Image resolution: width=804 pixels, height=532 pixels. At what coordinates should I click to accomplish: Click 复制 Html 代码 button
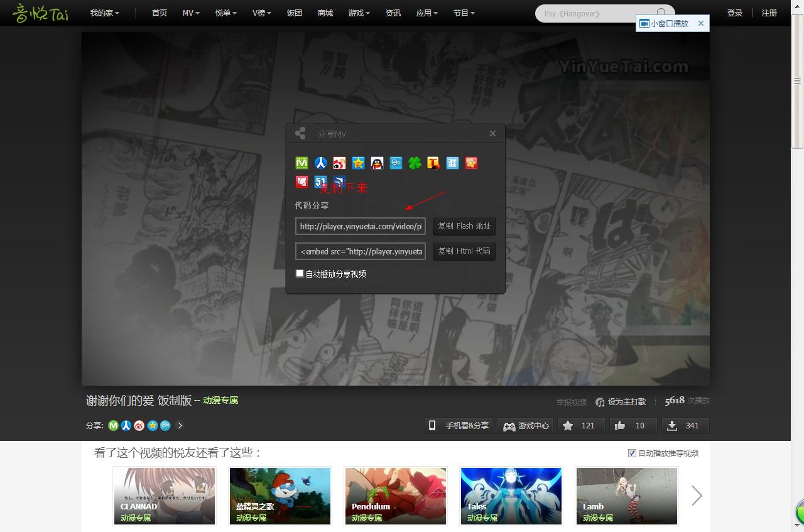[x=464, y=251]
